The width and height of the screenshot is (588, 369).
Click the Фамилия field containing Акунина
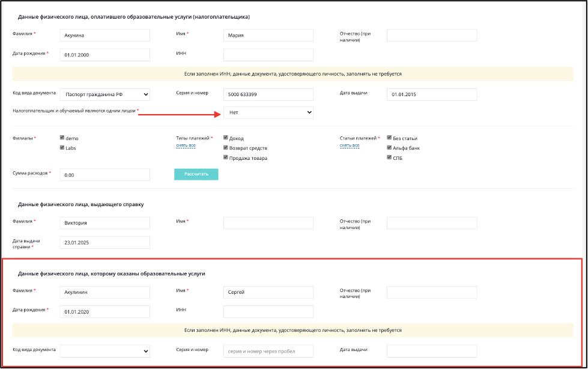click(x=105, y=35)
